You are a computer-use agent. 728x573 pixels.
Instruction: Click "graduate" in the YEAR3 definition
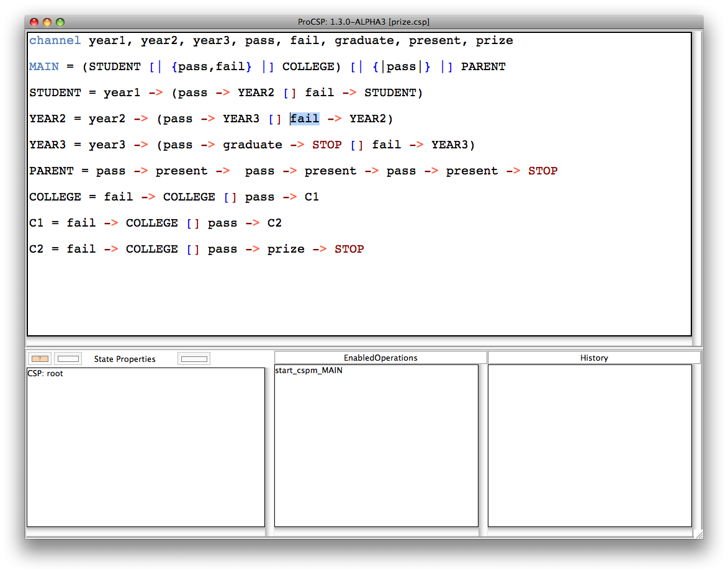253,145
